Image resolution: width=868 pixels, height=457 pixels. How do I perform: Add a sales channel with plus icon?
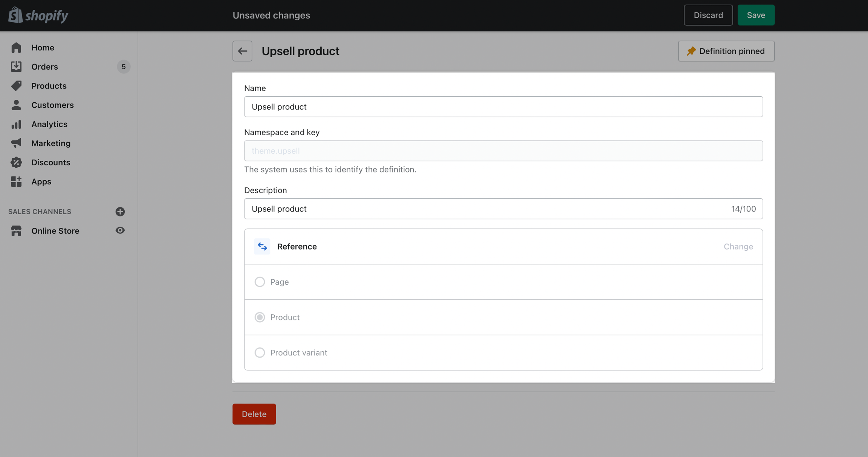[x=120, y=212]
